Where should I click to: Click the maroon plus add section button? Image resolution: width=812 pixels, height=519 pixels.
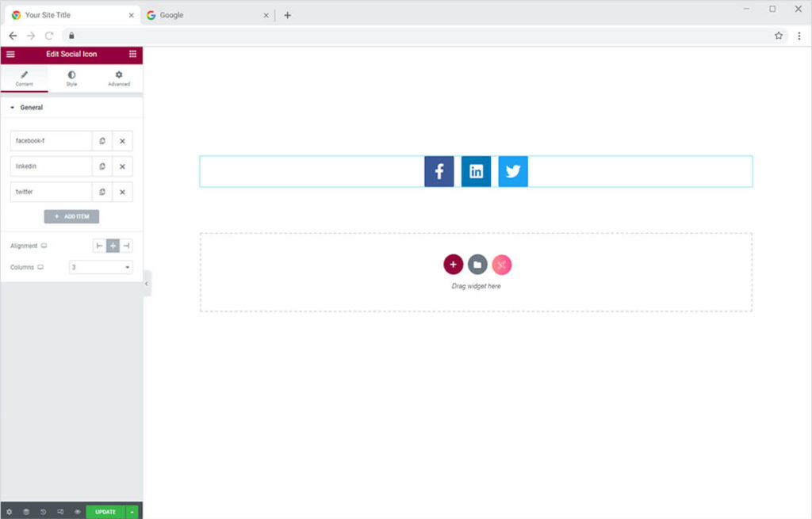[453, 265]
